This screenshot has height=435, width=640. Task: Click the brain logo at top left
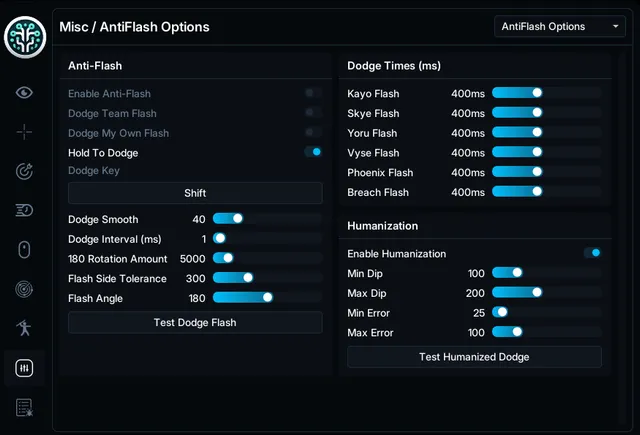click(x=25, y=38)
